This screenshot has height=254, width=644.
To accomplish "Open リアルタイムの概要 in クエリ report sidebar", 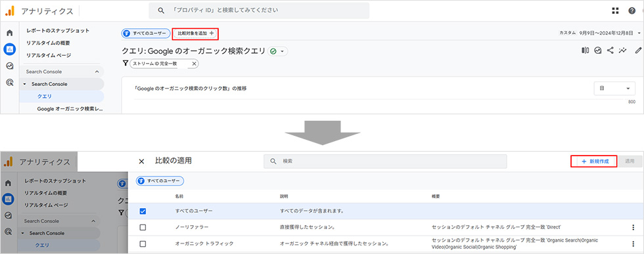I will tap(47, 43).
